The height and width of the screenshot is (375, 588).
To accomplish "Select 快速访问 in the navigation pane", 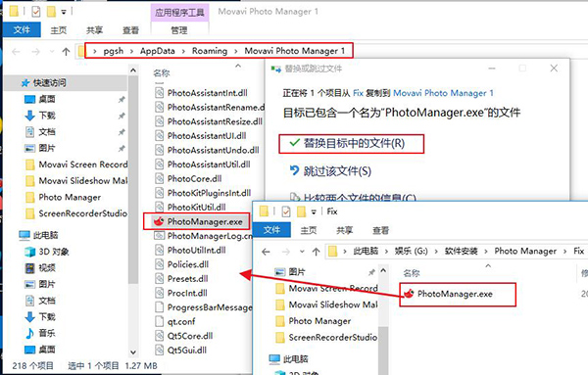I will pyautogui.click(x=49, y=83).
